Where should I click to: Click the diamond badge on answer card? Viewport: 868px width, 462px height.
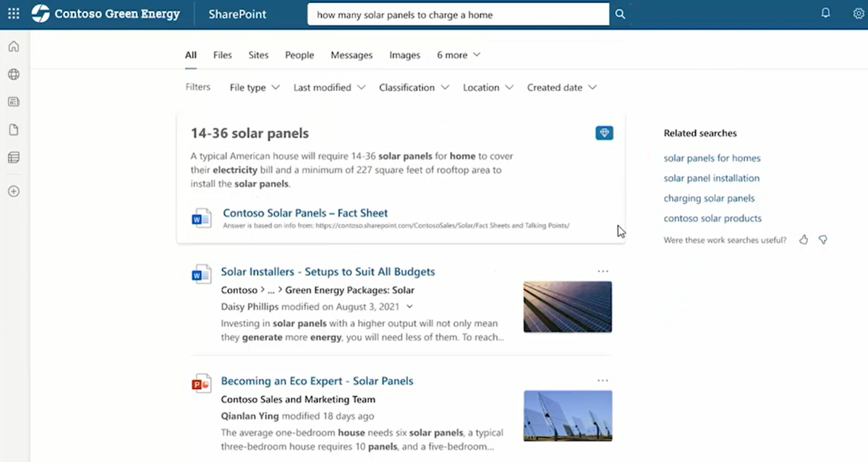pyautogui.click(x=604, y=133)
